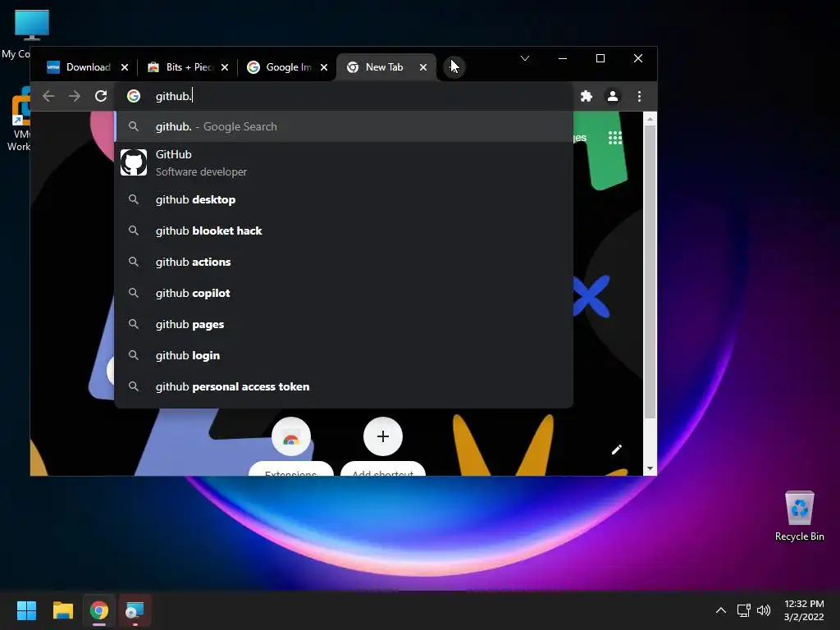
Task: Click the new tab plus button
Action: click(x=454, y=67)
